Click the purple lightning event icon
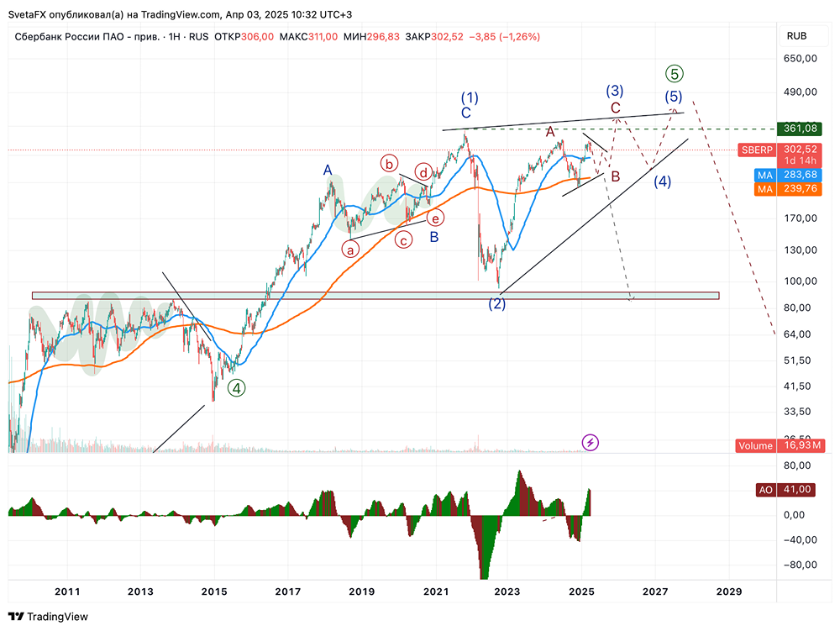This screenshot has width=840, height=631. (590, 443)
